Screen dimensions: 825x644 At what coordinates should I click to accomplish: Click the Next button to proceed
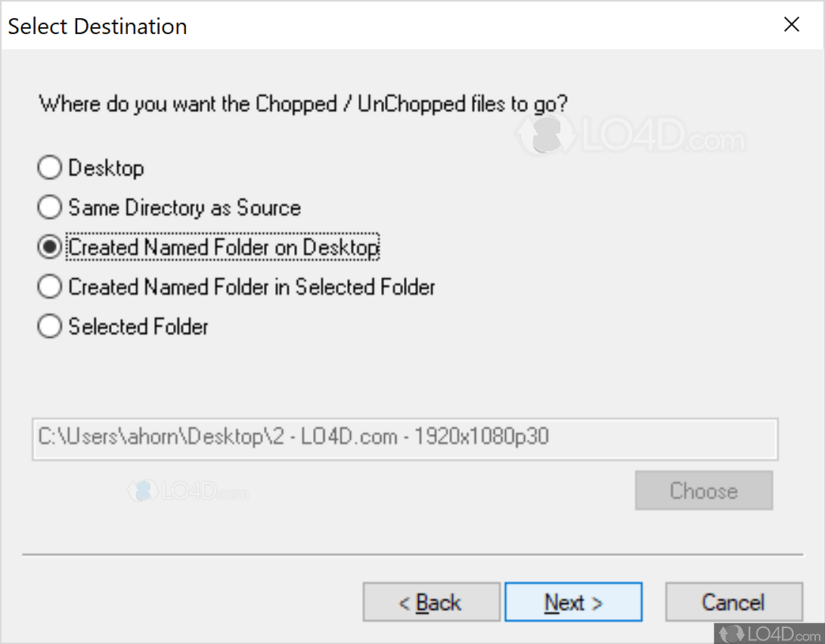573,602
